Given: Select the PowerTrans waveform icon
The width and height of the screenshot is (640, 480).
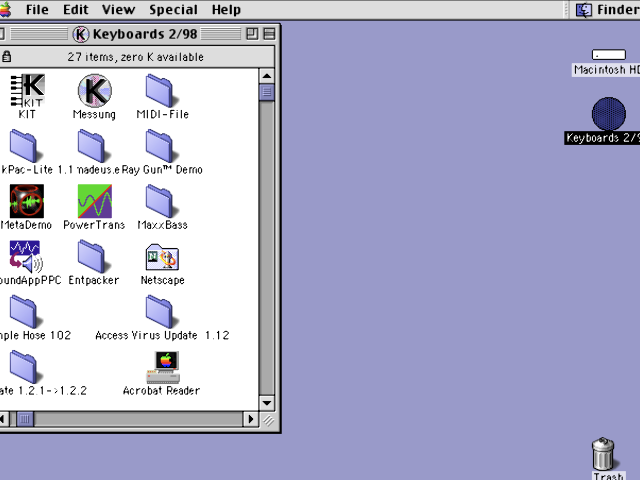Looking at the screenshot, I should (x=95, y=201).
